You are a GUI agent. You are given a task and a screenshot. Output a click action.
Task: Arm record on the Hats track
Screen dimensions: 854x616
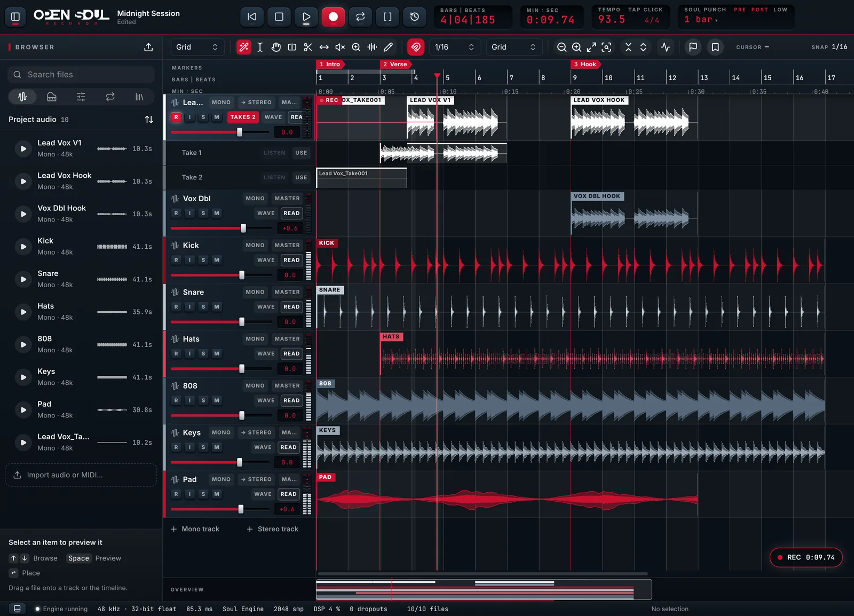tap(176, 353)
